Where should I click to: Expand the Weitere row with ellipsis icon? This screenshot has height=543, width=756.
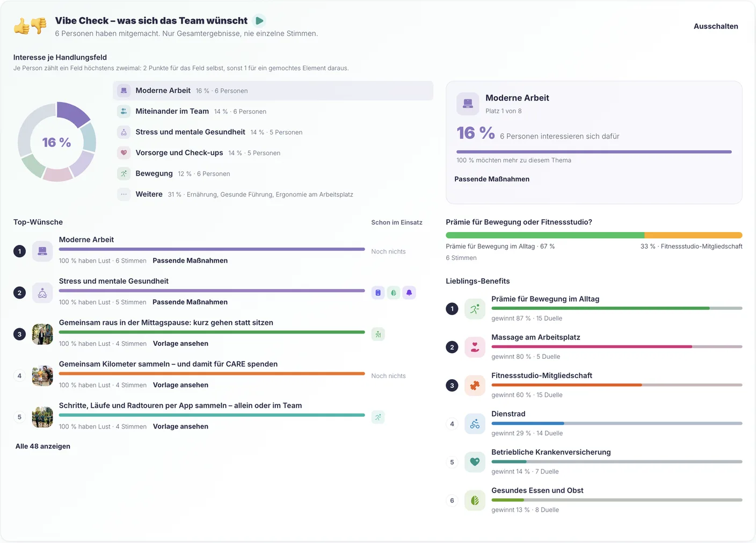pos(273,194)
